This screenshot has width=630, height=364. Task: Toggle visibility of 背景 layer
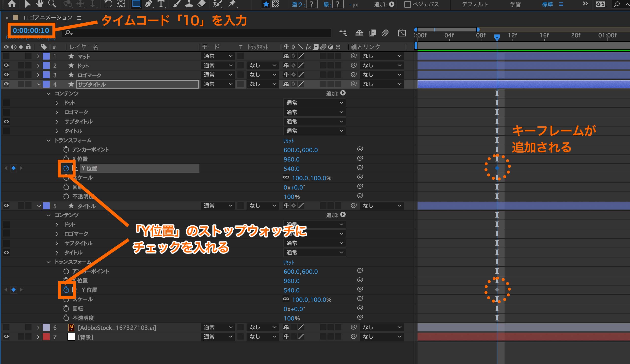coord(6,336)
